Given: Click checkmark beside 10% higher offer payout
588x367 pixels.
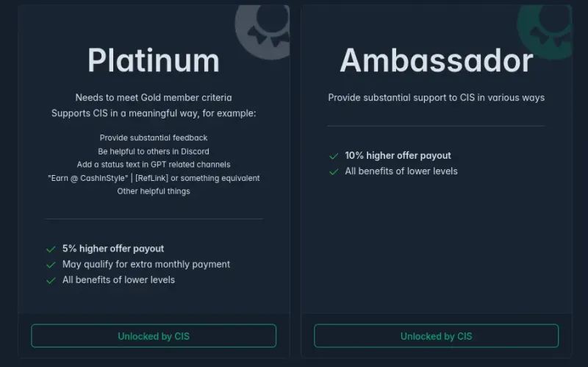Looking at the screenshot, I should pyautogui.click(x=334, y=156).
